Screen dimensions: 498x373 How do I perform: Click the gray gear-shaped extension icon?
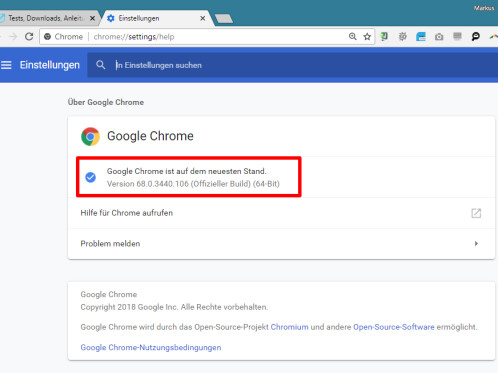pos(403,36)
